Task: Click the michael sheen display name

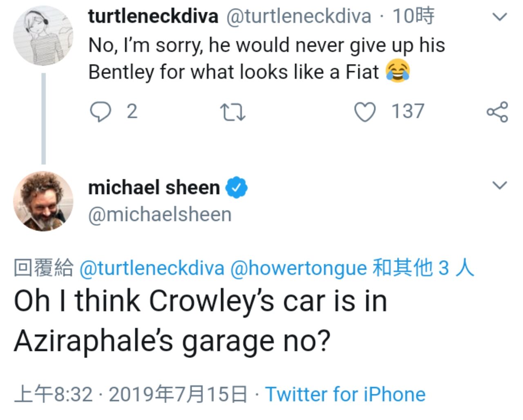Action: point(154,188)
